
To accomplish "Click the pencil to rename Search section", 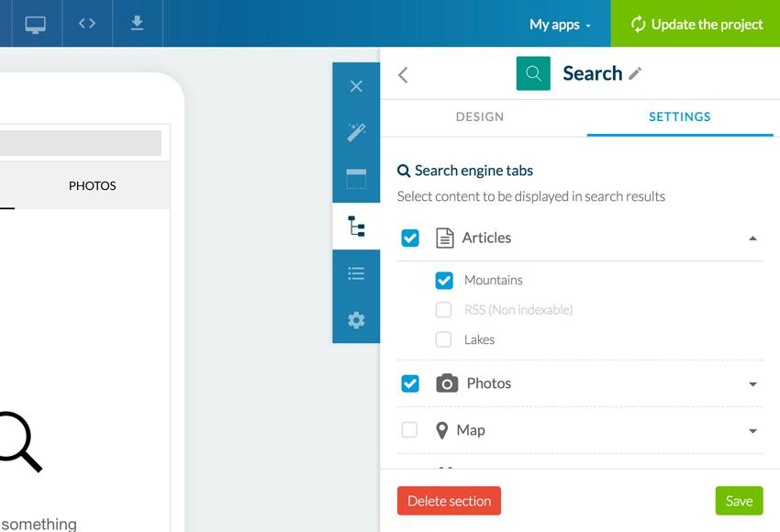I will [x=635, y=74].
